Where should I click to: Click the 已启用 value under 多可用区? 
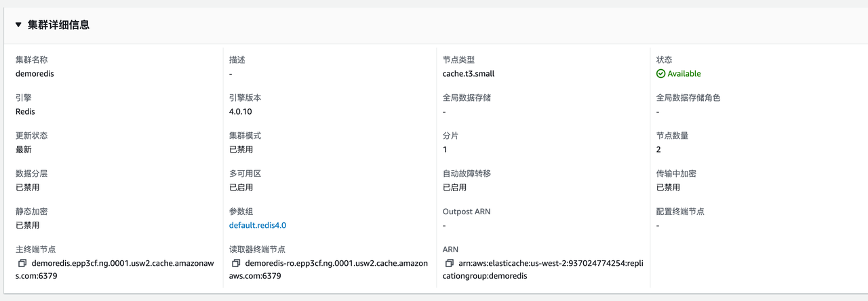(x=241, y=187)
